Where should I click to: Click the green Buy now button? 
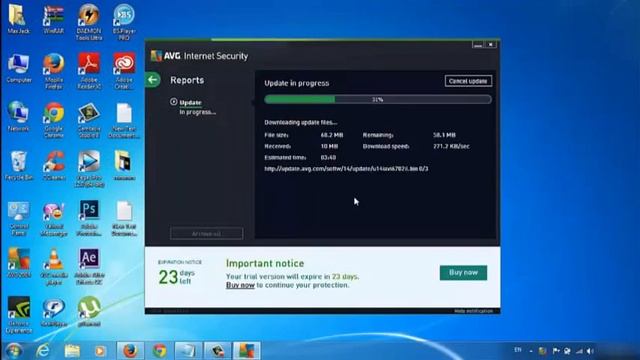[x=463, y=273]
